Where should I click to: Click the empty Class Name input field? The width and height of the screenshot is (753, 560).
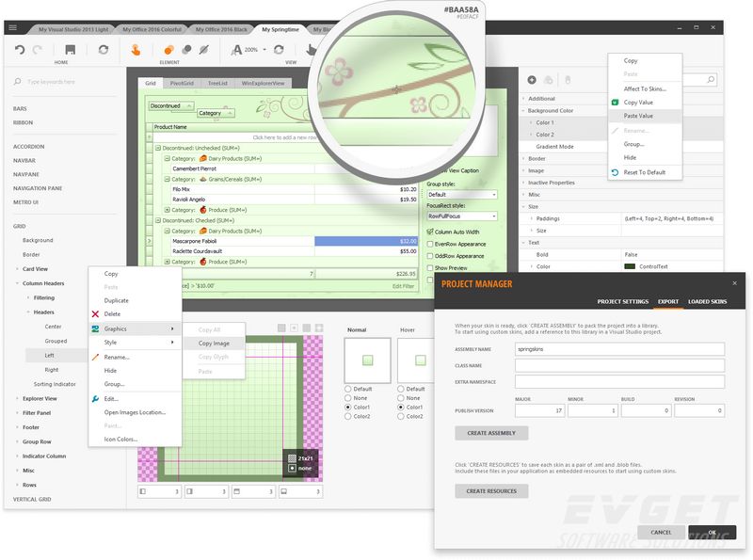(x=619, y=365)
